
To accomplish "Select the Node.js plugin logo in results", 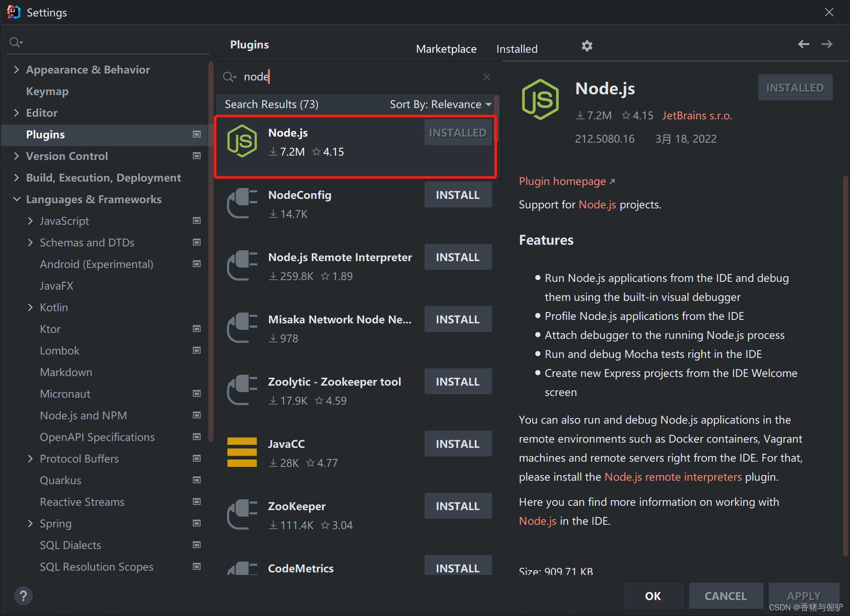I will click(242, 141).
